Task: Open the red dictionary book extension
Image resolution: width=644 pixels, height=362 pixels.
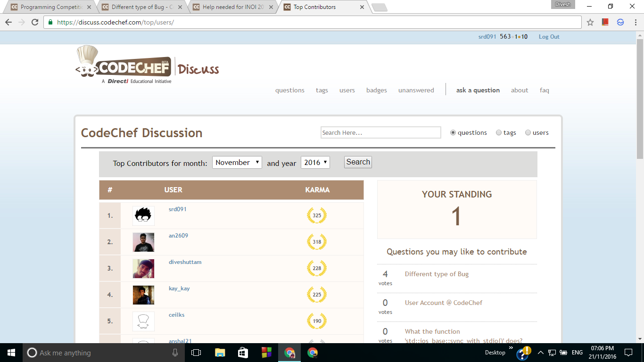Action: tap(605, 22)
